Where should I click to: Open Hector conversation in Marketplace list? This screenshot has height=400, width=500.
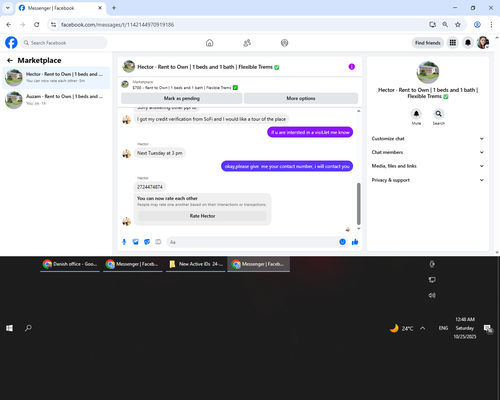pyautogui.click(x=56, y=77)
